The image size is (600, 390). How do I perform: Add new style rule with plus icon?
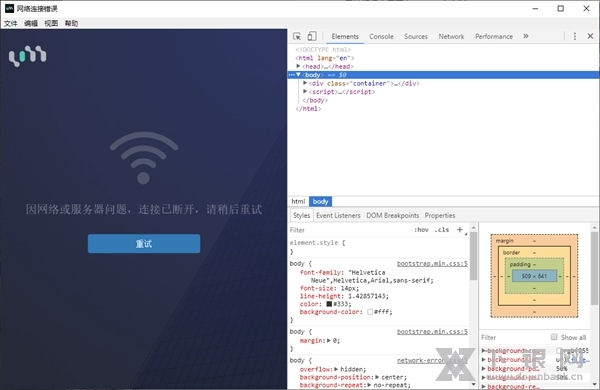[x=460, y=230]
